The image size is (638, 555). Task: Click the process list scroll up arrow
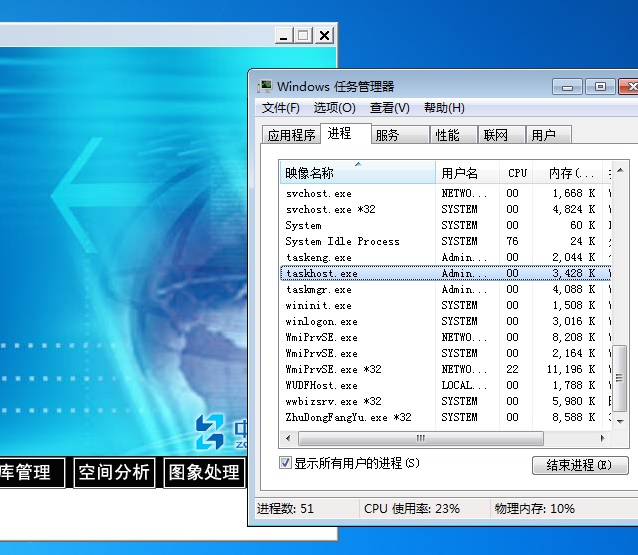(x=620, y=170)
